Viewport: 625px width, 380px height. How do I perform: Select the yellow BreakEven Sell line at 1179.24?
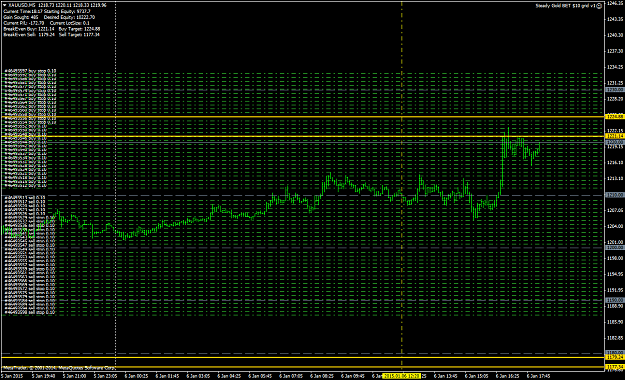(303, 357)
